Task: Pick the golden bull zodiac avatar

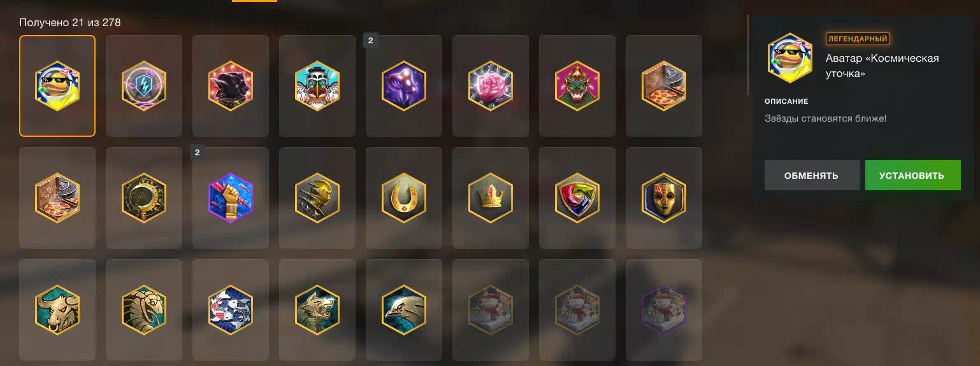Action: (x=57, y=310)
